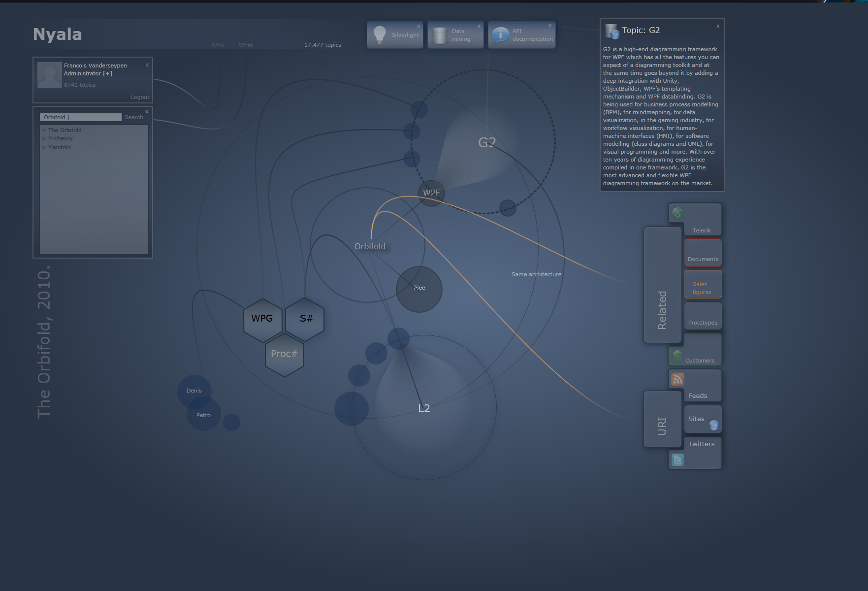Select the L2 topic label

(424, 408)
